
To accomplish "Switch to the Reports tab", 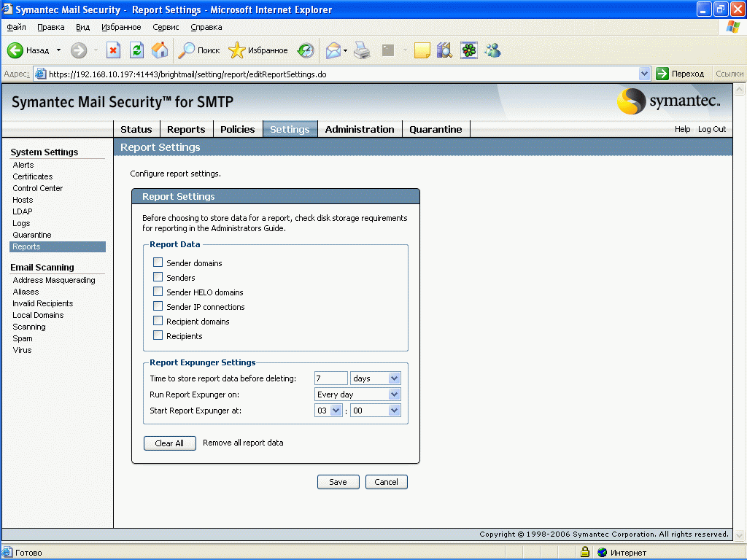I will coord(186,129).
